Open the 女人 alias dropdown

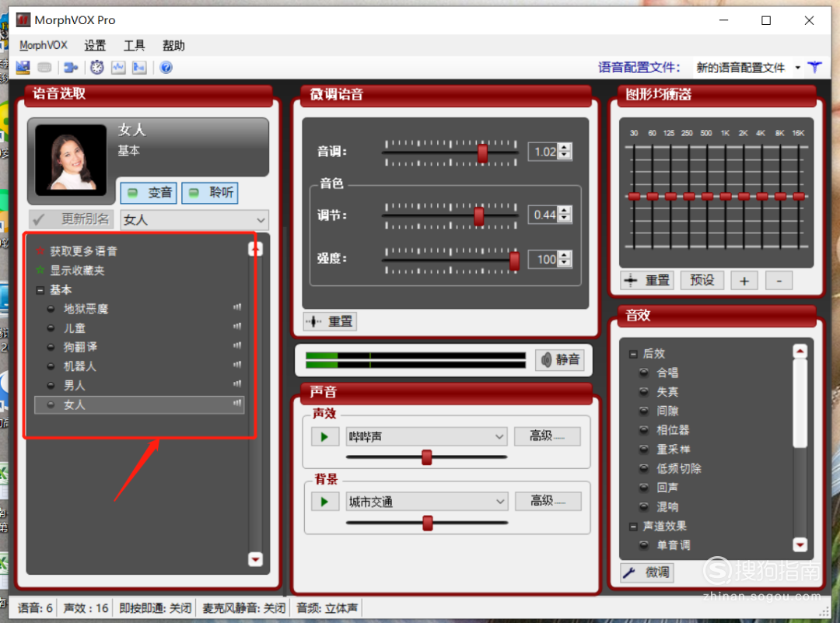coord(195,220)
